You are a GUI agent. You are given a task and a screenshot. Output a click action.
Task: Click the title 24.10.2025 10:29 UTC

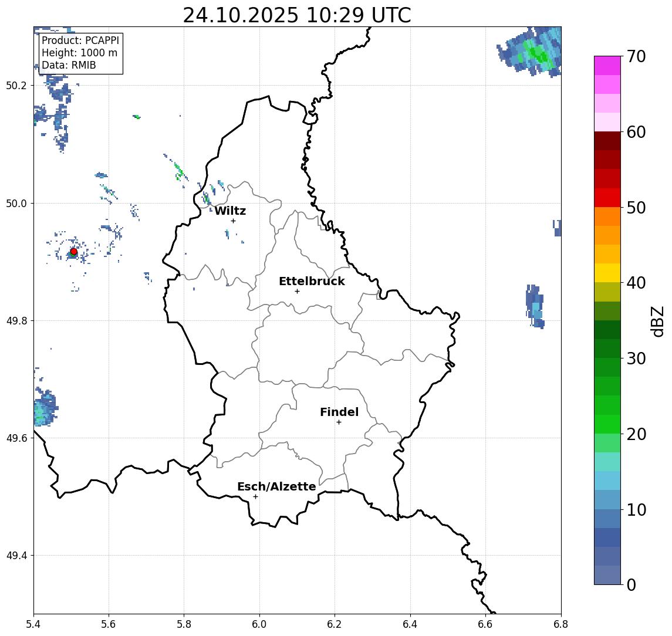pyautogui.click(x=297, y=15)
